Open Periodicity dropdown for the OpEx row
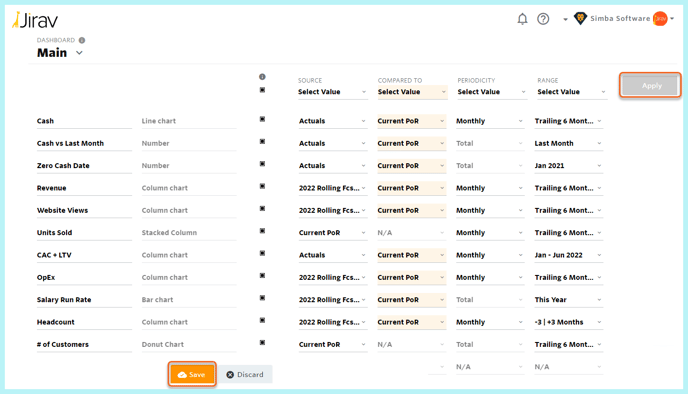Screen dimensions: 688x394 490,277
